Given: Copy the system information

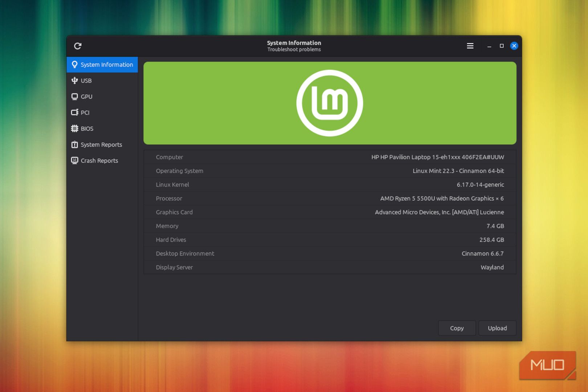Looking at the screenshot, I should point(457,328).
